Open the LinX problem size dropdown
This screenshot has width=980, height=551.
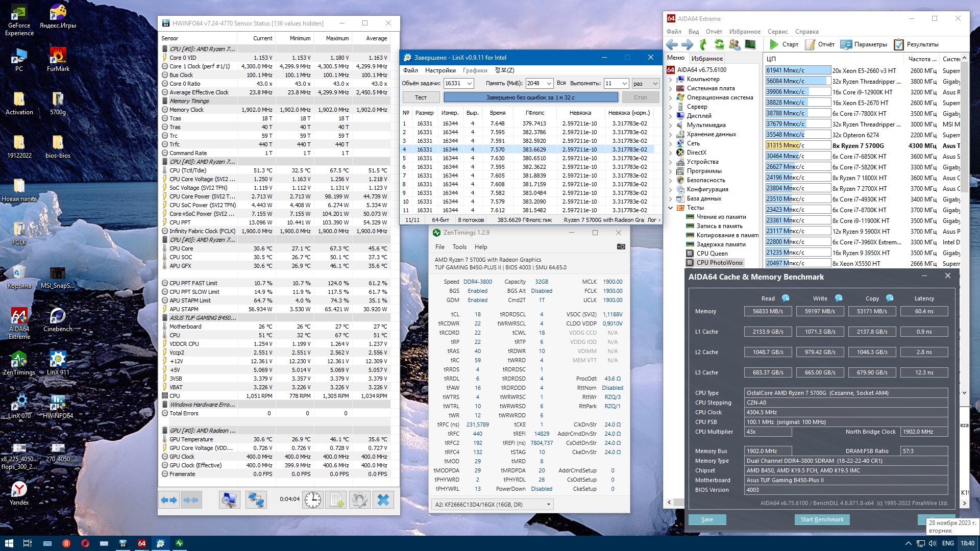tap(469, 83)
